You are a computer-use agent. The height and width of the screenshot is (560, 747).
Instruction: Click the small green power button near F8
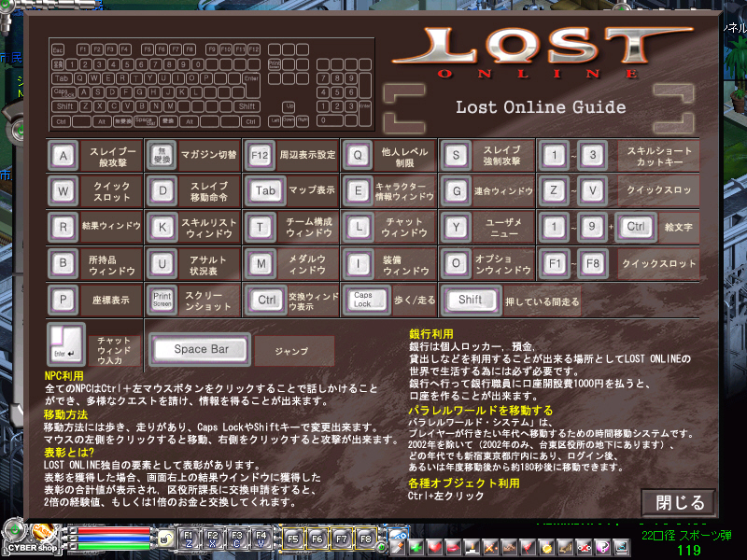tap(381, 548)
